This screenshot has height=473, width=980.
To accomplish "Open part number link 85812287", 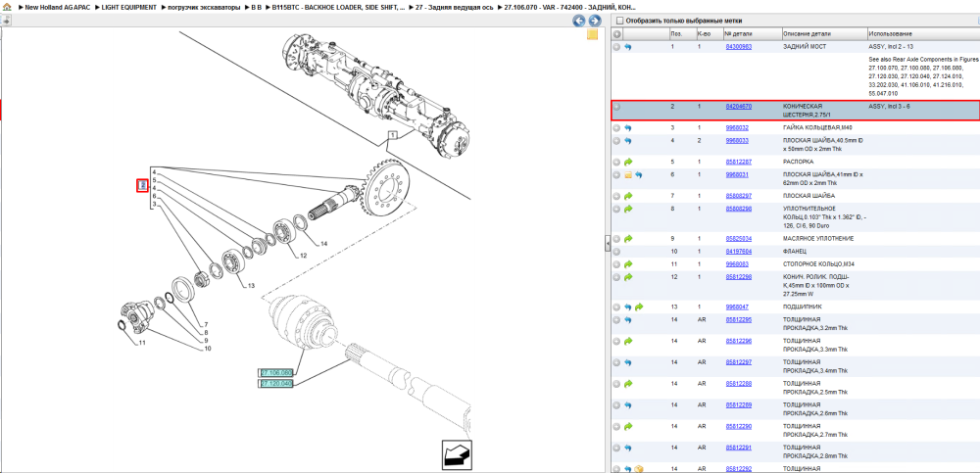I will coord(738,162).
